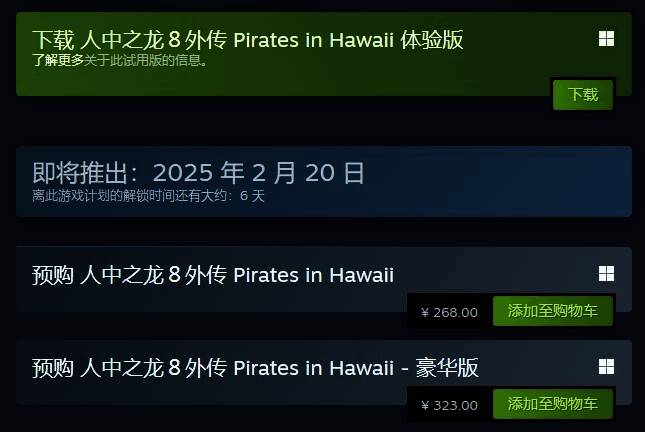This screenshot has width=645, height=432.
Task: Click 下载 at the start of demo title
Action: pos(53,40)
